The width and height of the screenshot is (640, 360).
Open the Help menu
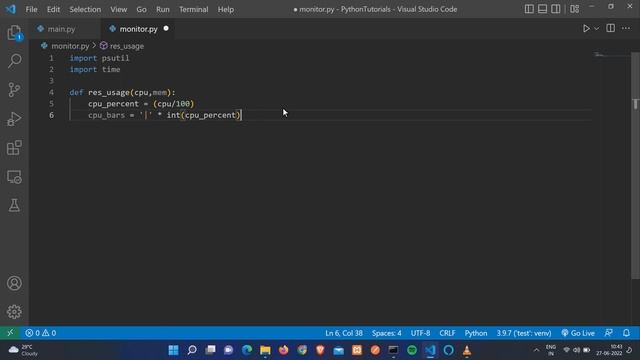[x=226, y=9]
